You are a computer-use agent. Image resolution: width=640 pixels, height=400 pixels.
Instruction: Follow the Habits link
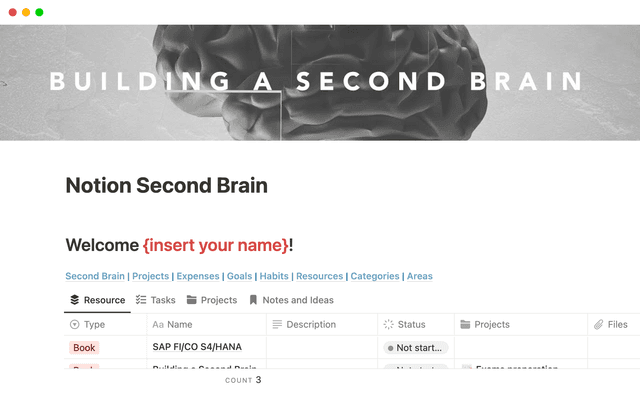click(x=274, y=276)
